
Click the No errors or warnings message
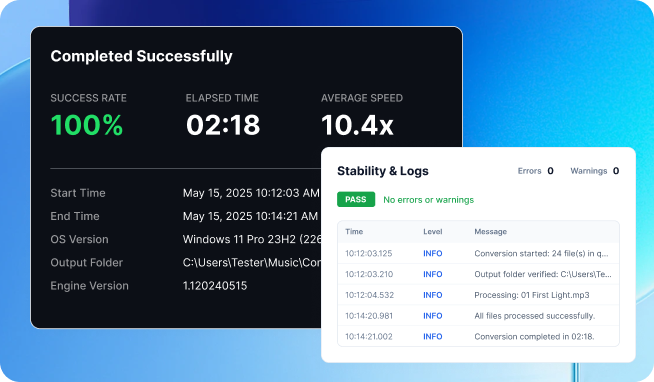(428, 200)
